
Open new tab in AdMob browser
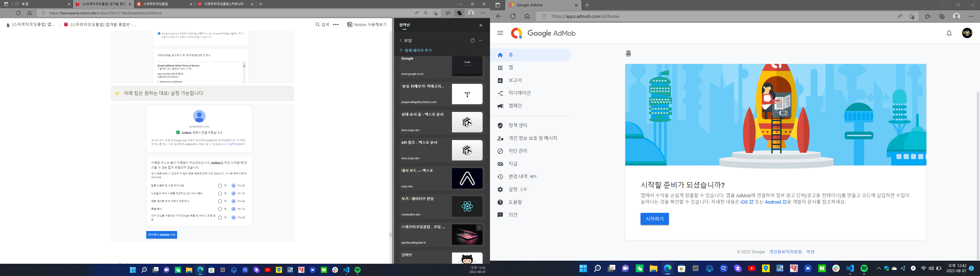point(587,5)
